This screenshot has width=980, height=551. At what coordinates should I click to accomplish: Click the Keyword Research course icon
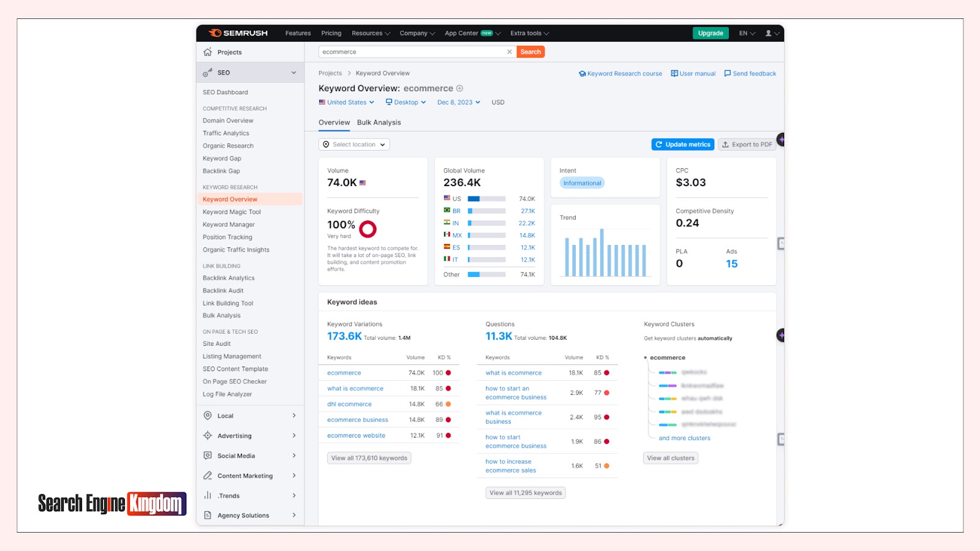(x=582, y=73)
